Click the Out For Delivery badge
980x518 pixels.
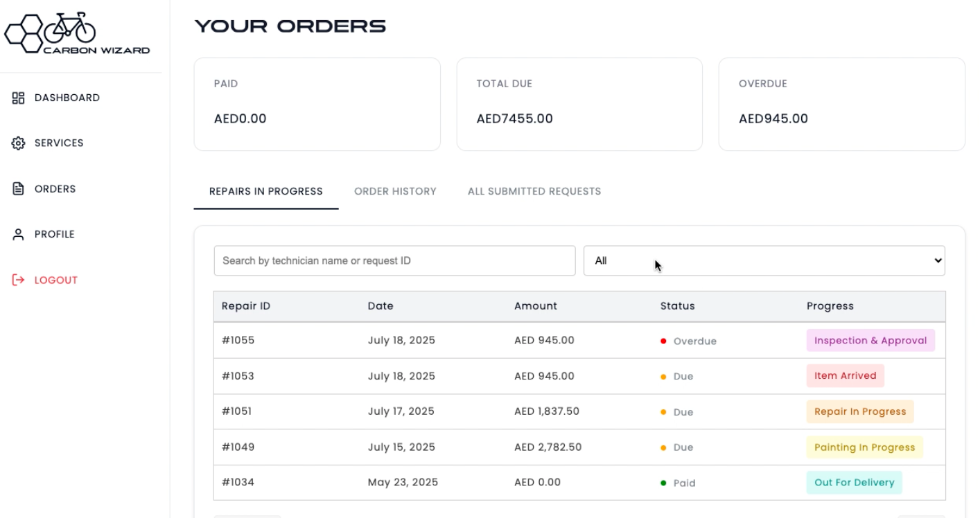854,482
